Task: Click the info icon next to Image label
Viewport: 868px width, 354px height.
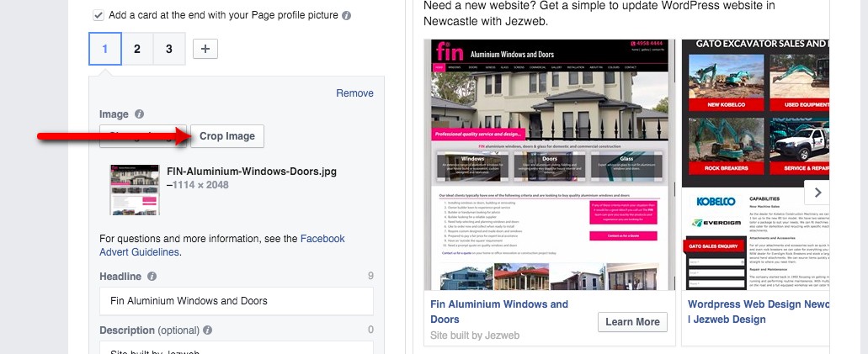Action: pos(140,114)
